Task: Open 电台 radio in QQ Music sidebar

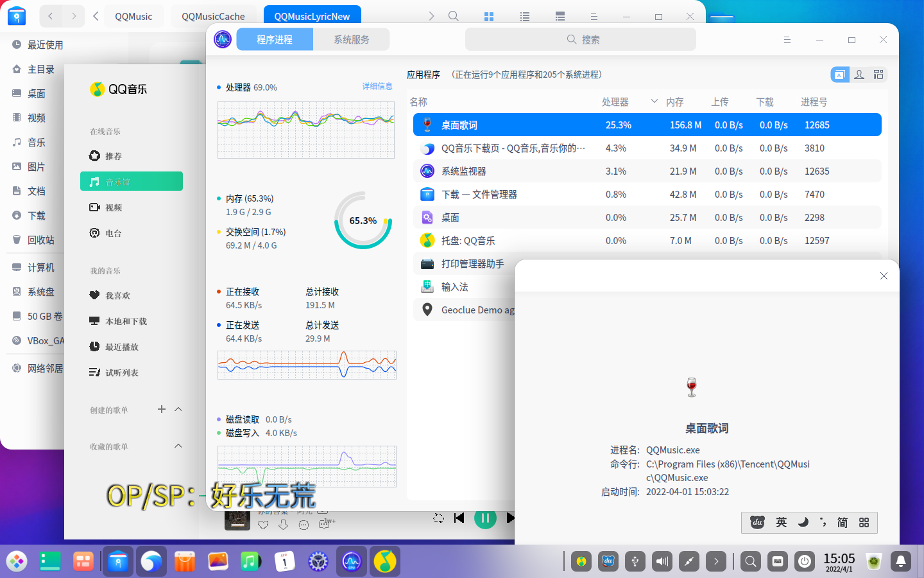Action: (x=113, y=233)
